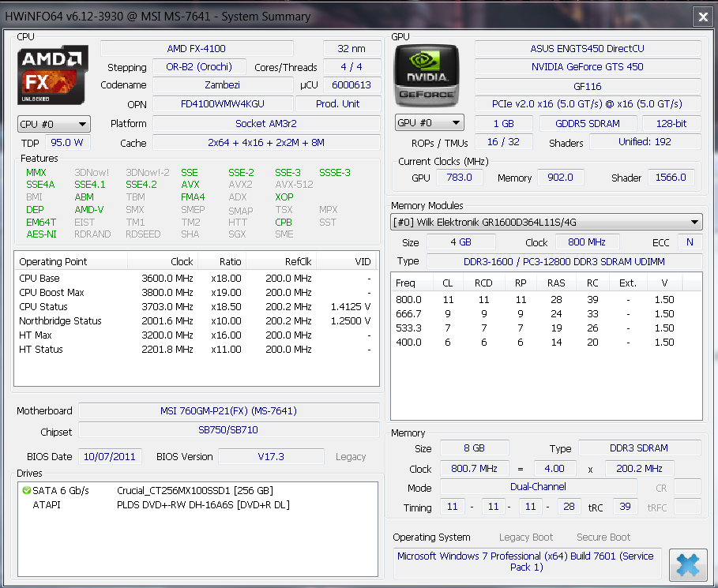Viewport: 718px width, 588px height.
Task: Select the 666.7 frequency timing row
Action: point(546,314)
